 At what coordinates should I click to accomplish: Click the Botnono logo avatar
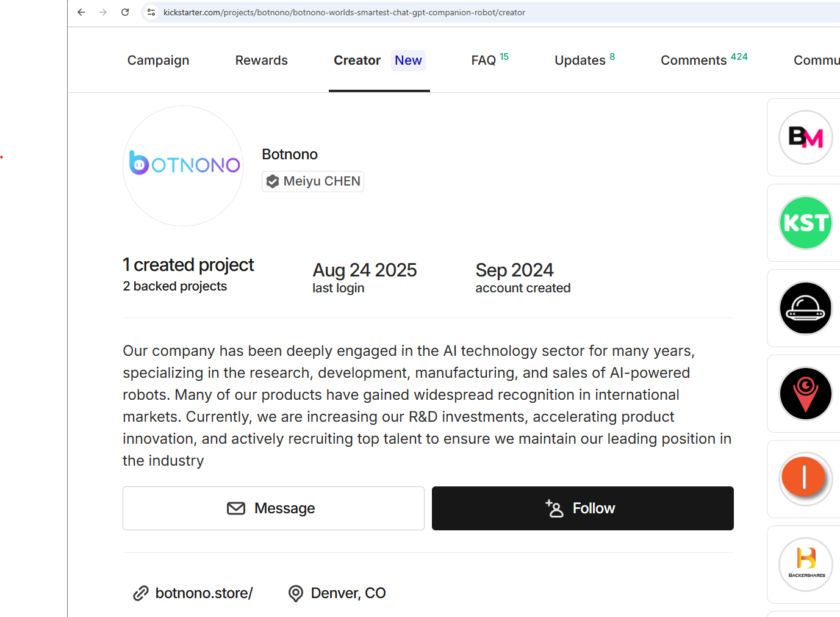[x=183, y=166]
